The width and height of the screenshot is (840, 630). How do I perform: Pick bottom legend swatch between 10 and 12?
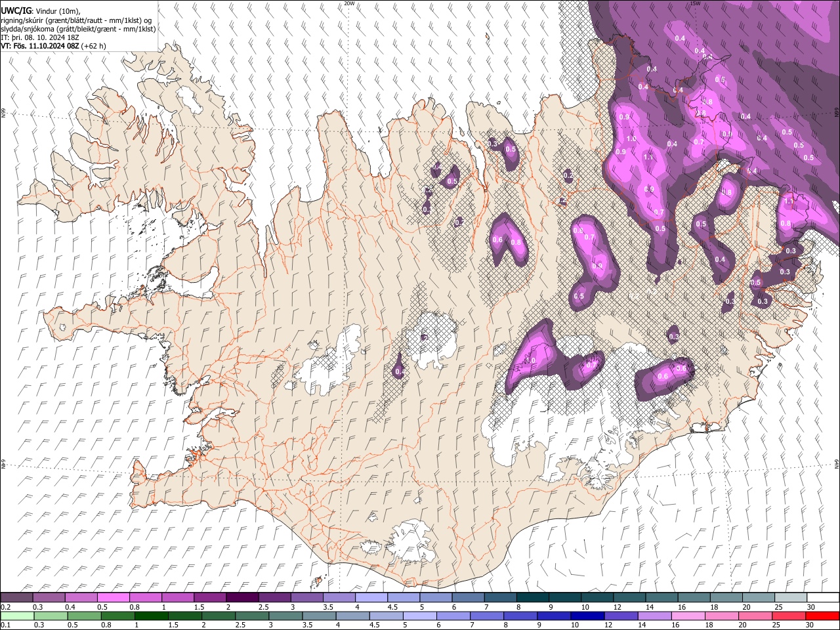[x=588, y=616]
